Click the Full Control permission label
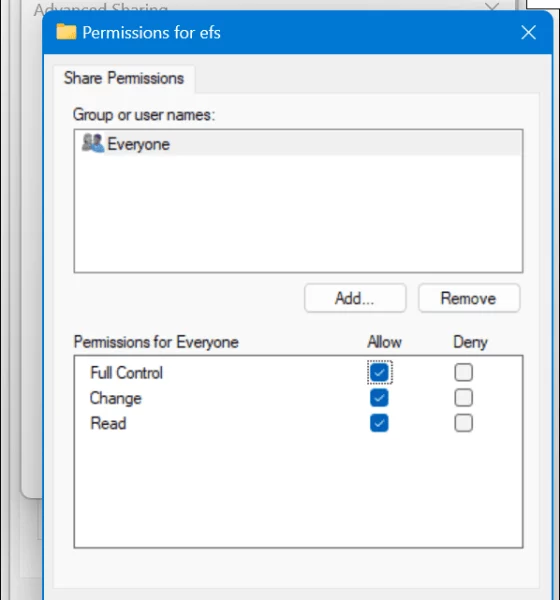 click(126, 373)
